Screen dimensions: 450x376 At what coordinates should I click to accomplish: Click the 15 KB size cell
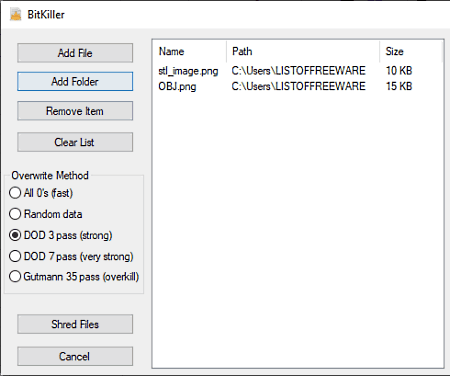pos(399,86)
